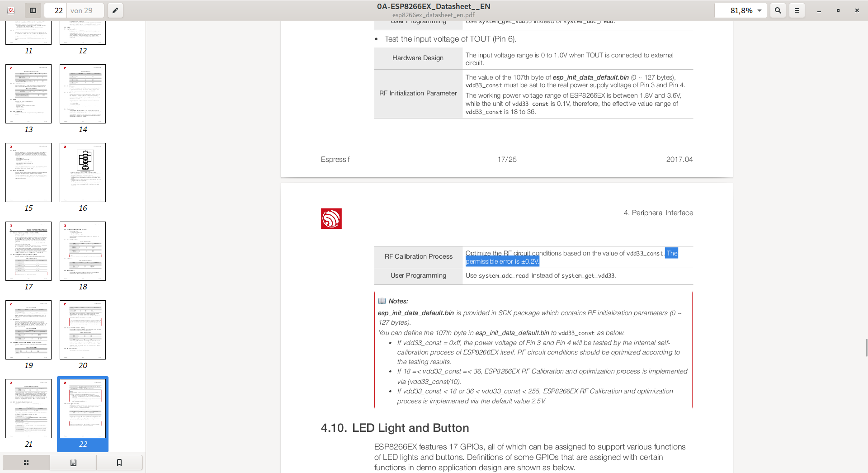Maximize the document viewer window
The width and height of the screenshot is (868, 473).
coord(838,10)
